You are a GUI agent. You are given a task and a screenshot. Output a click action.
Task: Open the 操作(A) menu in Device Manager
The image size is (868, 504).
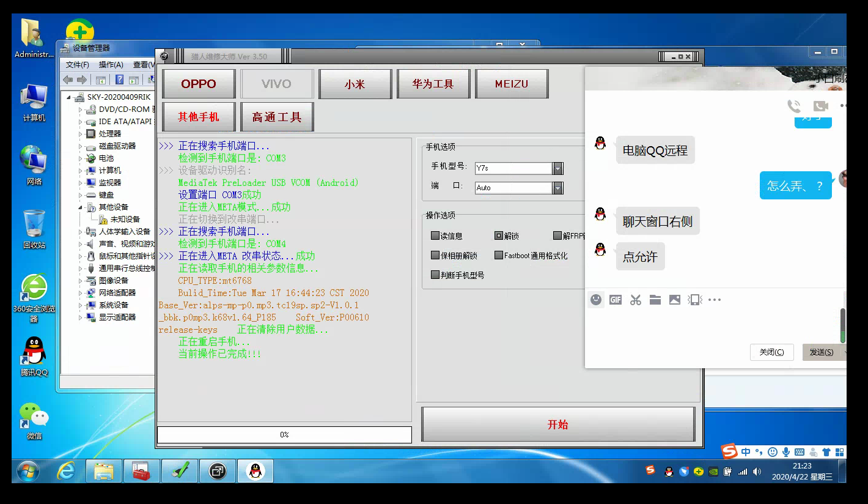pos(111,64)
